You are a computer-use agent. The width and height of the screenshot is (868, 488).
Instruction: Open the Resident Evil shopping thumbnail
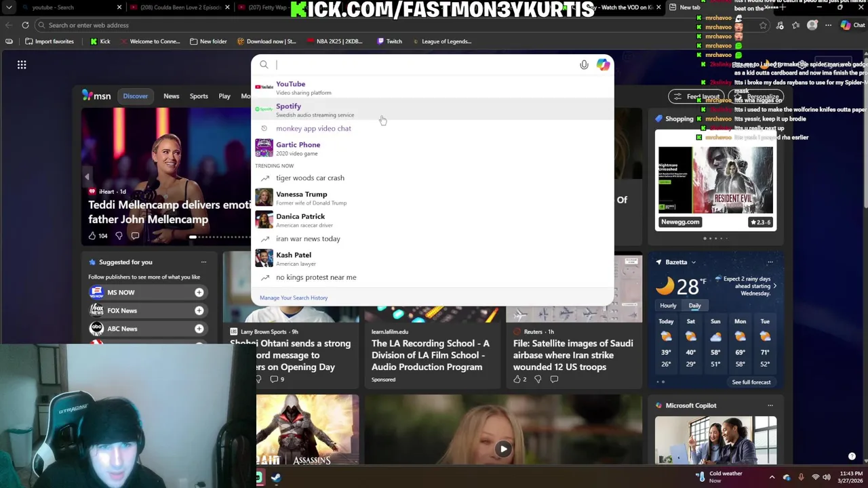(715, 180)
